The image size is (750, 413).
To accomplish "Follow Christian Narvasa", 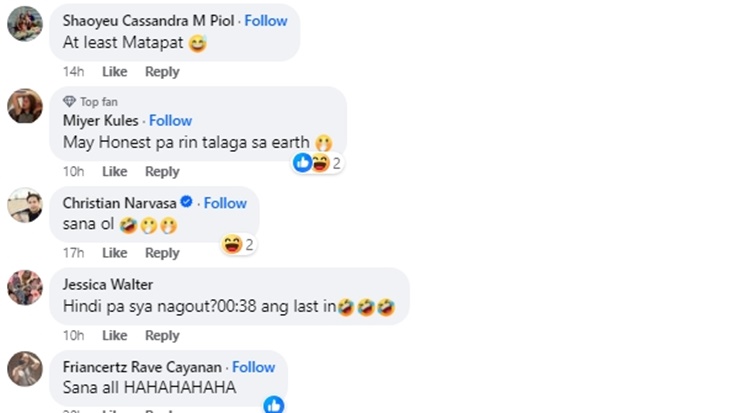I will (x=225, y=203).
